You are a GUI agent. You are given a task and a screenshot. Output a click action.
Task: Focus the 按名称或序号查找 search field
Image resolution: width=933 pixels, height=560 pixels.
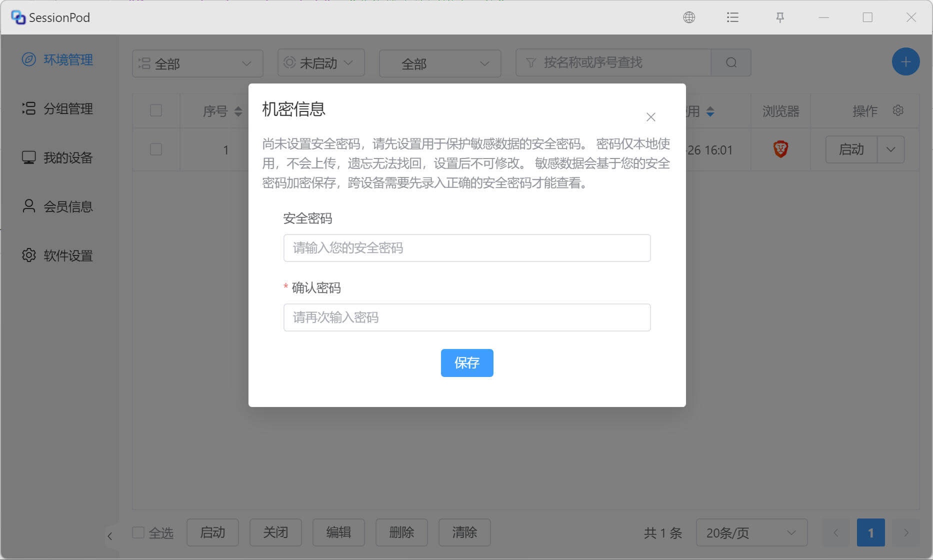click(x=613, y=62)
